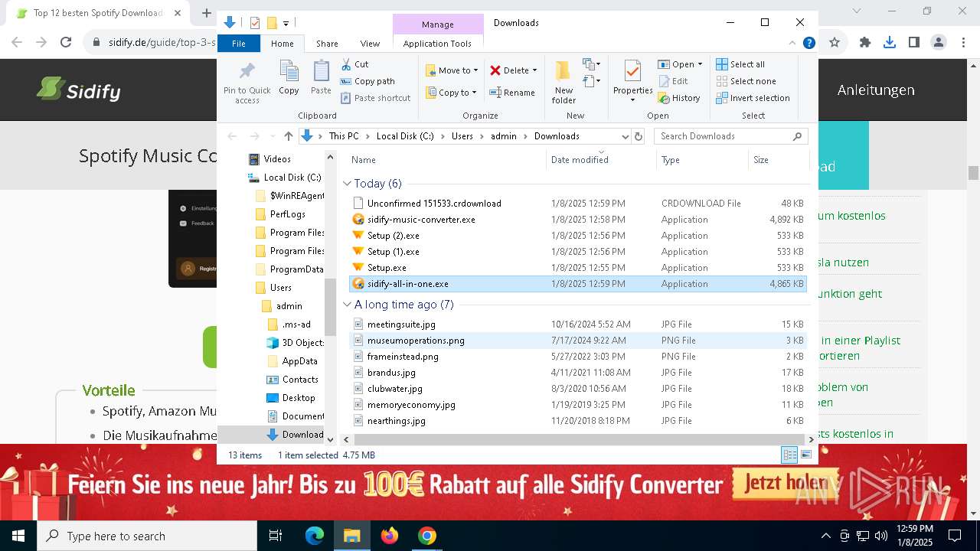Image resolution: width=980 pixels, height=551 pixels.
Task: Open Chrome from the taskbar
Action: click(x=426, y=536)
